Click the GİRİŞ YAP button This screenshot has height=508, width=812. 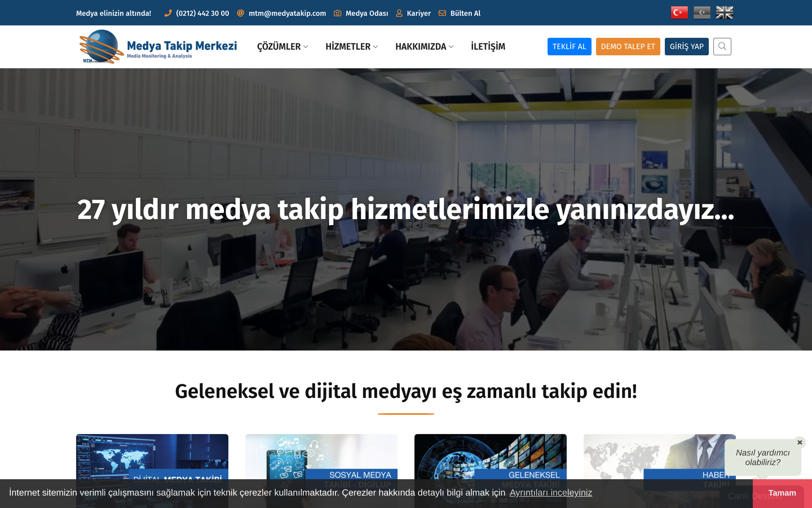687,46
